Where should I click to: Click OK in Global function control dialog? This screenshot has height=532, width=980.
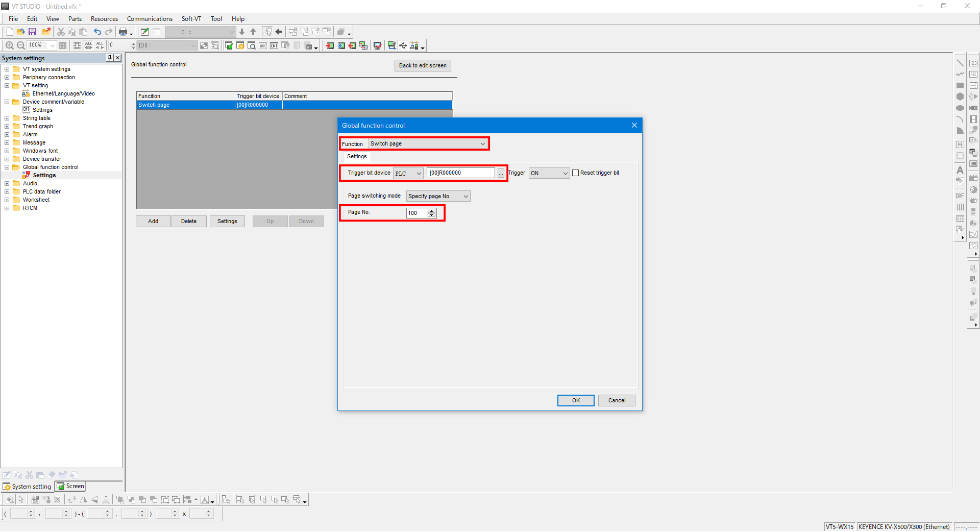pyautogui.click(x=575, y=401)
